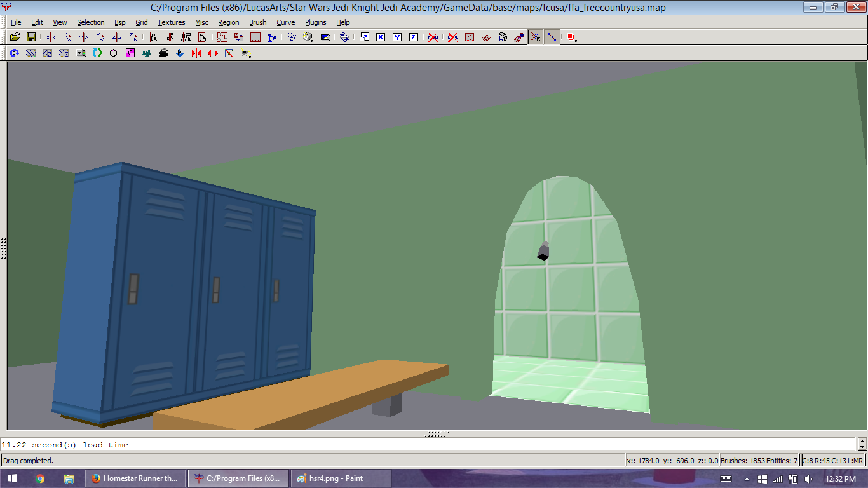Screen dimensions: 868x488
Task: Toggle the X axis scale lock
Action: point(381,37)
